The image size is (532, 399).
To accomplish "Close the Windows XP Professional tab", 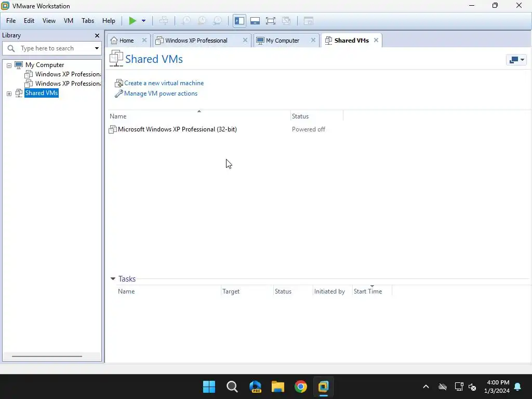I will (x=245, y=40).
